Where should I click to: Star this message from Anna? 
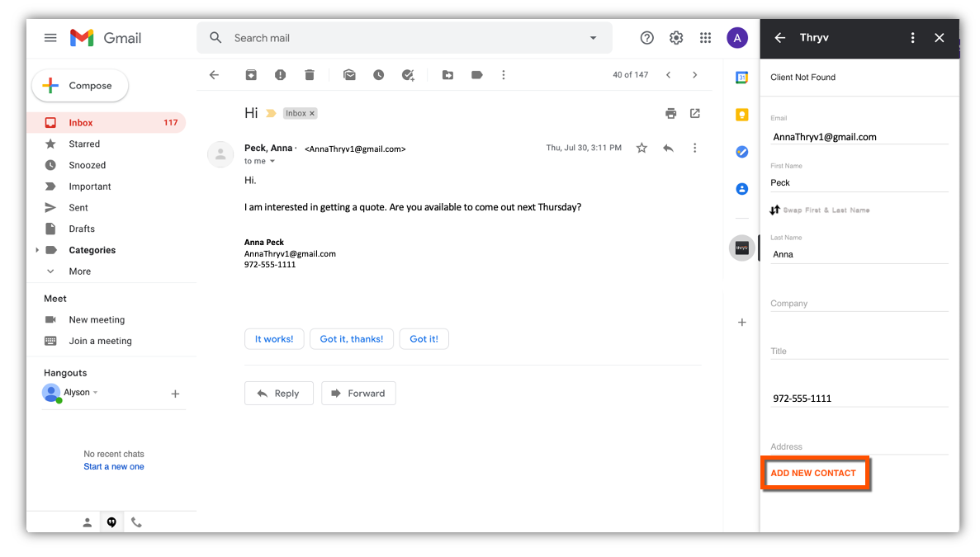641,148
